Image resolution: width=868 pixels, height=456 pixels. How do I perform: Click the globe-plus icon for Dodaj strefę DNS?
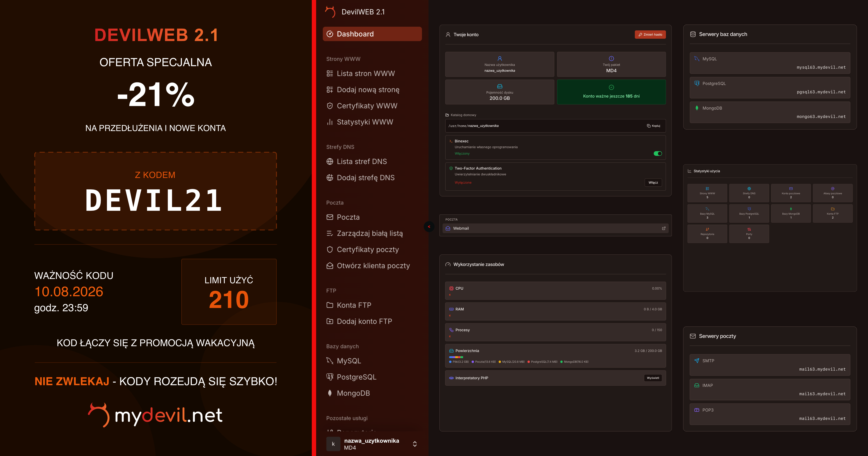330,178
